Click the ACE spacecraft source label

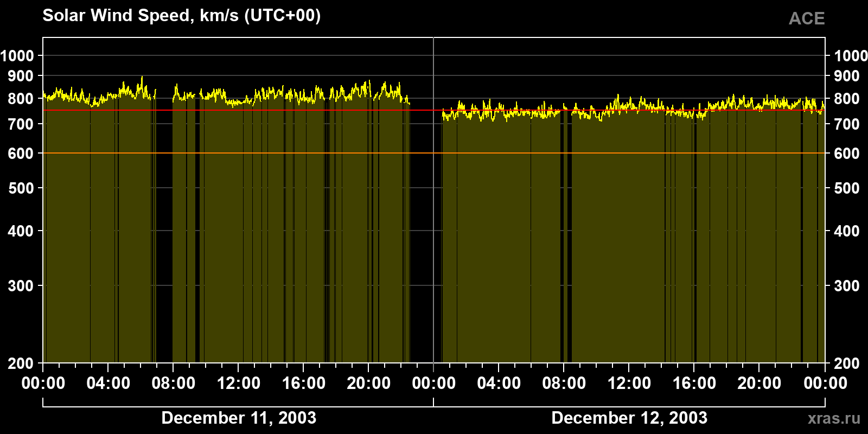pyautogui.click(x=807, y=18)
